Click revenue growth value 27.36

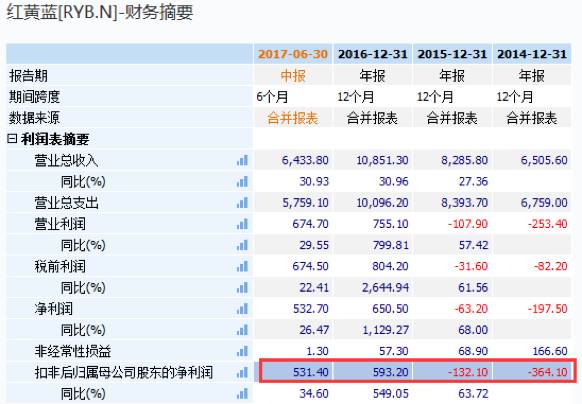tap(473, 182)
